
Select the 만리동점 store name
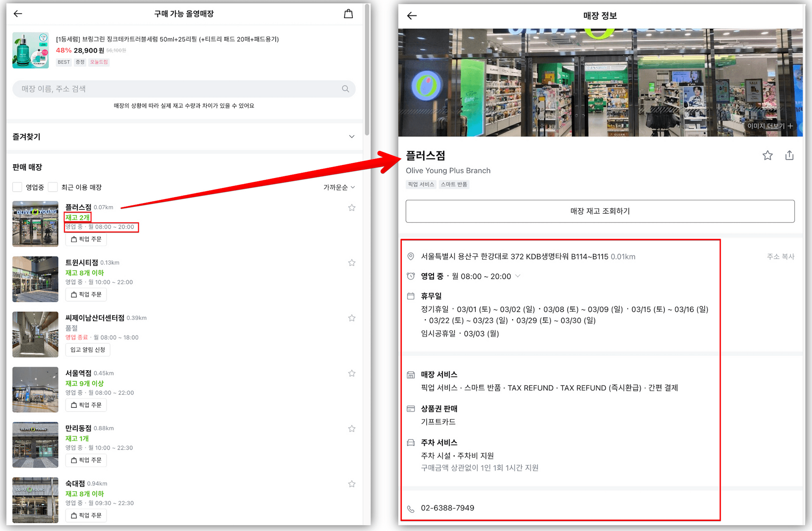pos(78,428)
